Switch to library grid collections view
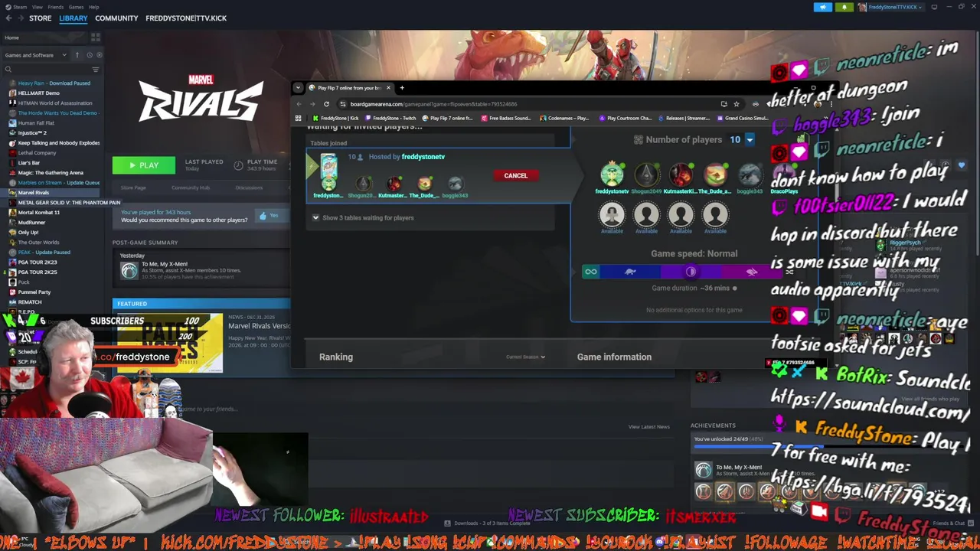 pos(96,37)
